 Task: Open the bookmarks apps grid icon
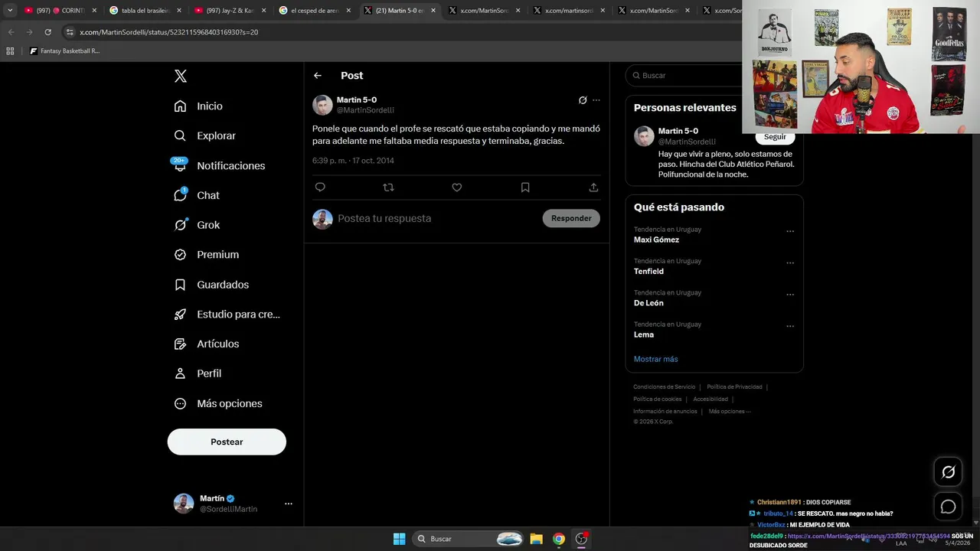click(10, 51)
